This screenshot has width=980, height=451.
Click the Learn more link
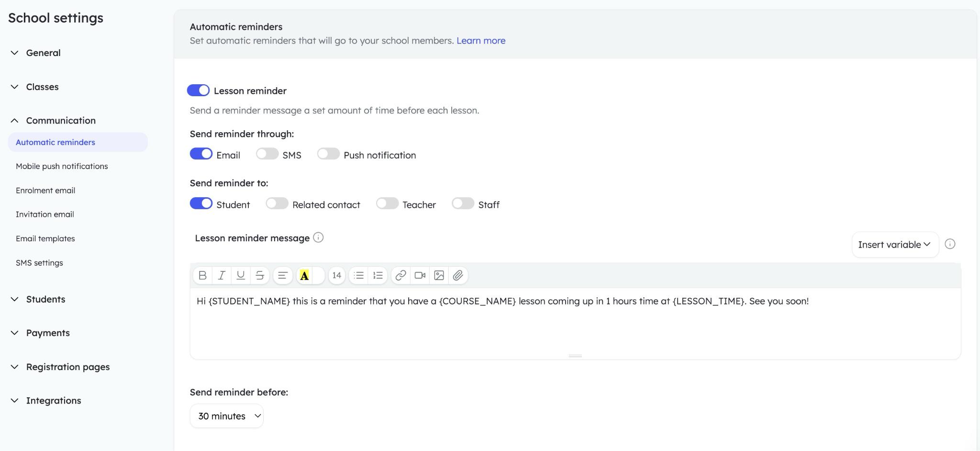pos(480,41)
